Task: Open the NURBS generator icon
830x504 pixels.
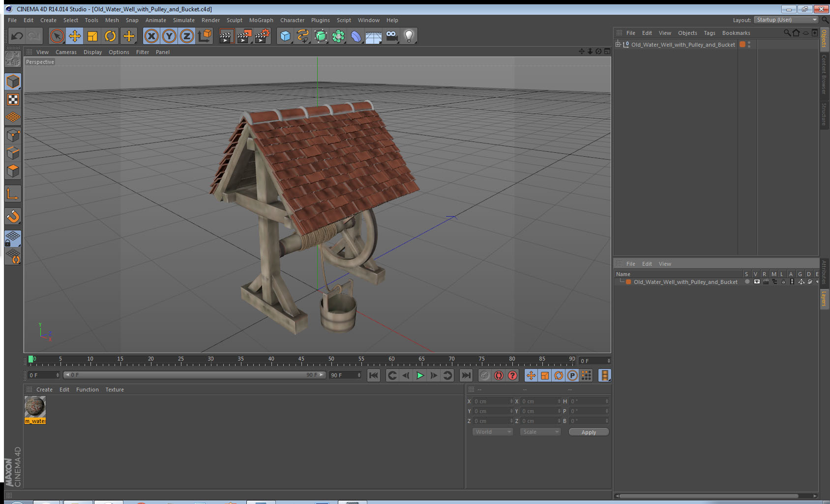Action: [x=321, y=36]
